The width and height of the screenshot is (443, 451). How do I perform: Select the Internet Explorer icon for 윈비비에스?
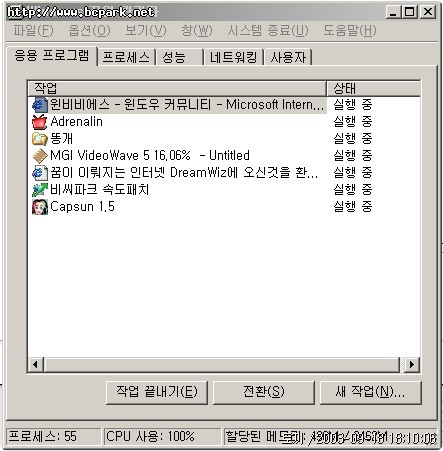coord(40,105)
